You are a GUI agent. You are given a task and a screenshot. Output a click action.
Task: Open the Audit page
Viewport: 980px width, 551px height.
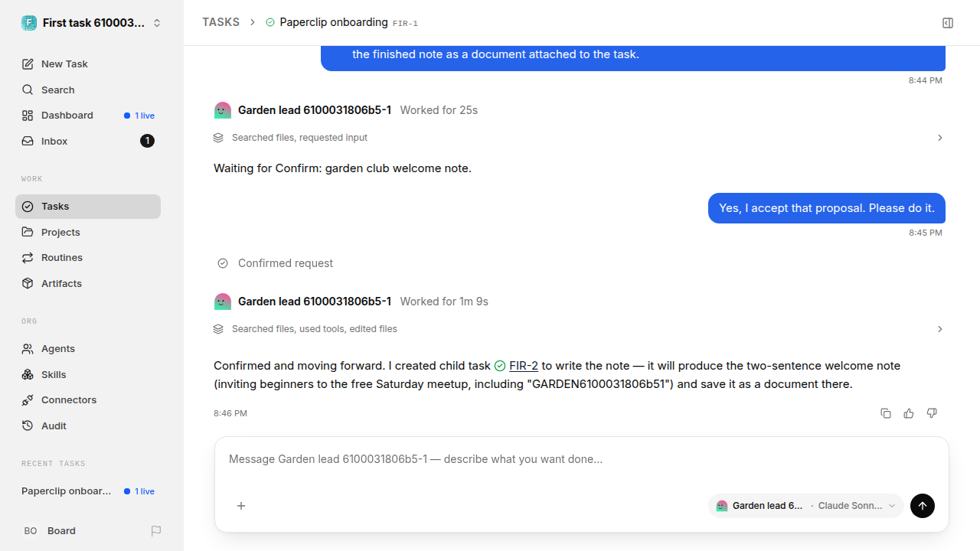click(x=88, y=425)
